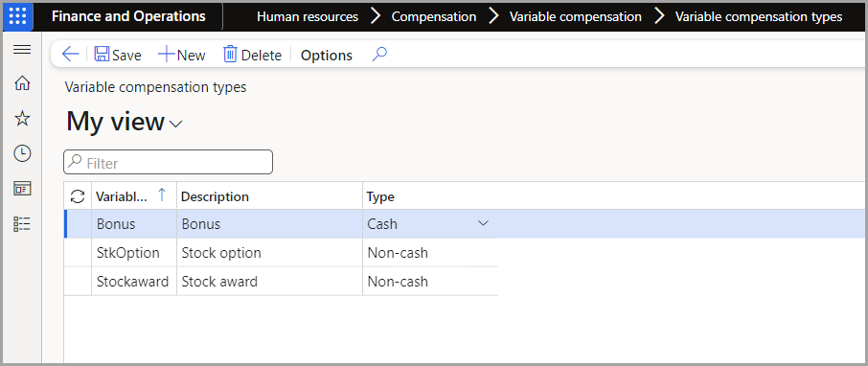Click the search magnifier in toolbar

379,55
